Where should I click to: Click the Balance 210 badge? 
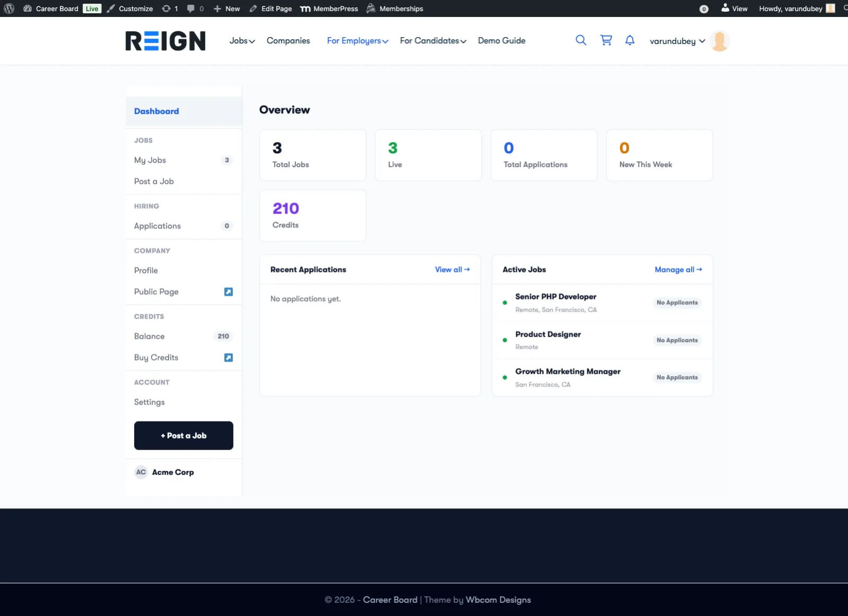[223, 336]
